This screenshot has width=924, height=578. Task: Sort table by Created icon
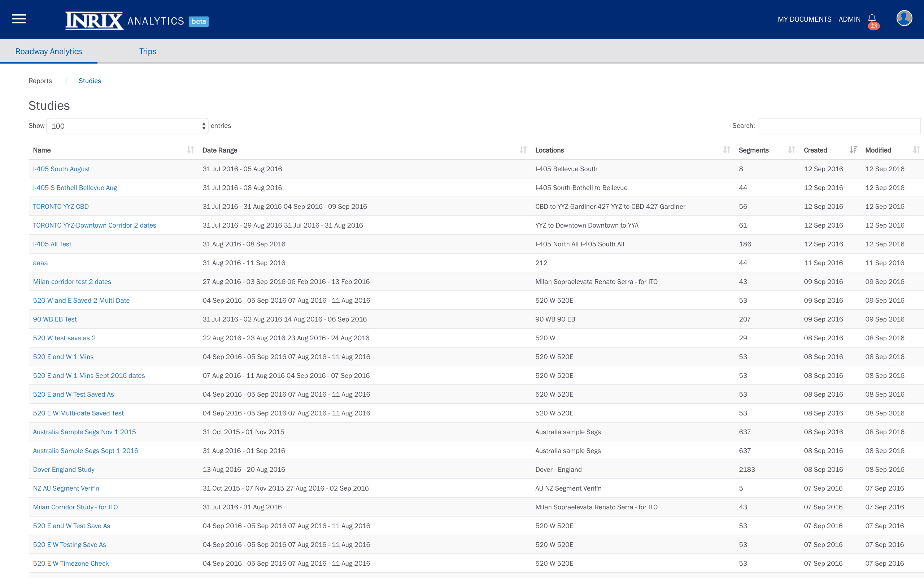(853, 150)
